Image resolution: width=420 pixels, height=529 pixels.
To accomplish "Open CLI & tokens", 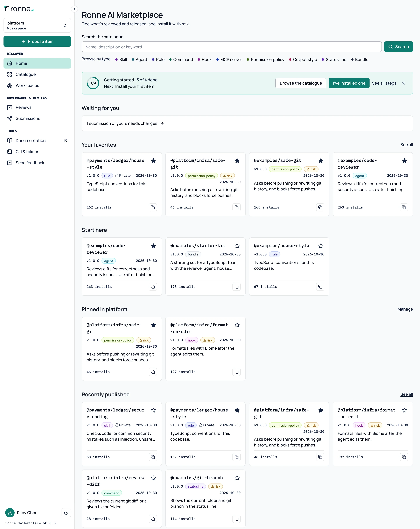I will [x=37, y=152].
